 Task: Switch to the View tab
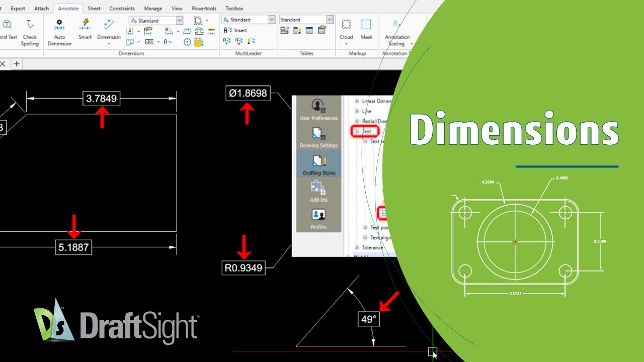tap(177, 9)
